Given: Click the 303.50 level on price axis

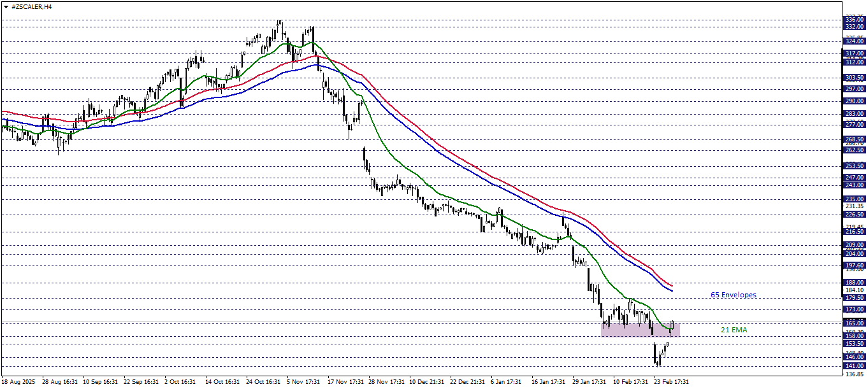Looking at the screenshot, I should pyautogui.click(x=854, y=78).
